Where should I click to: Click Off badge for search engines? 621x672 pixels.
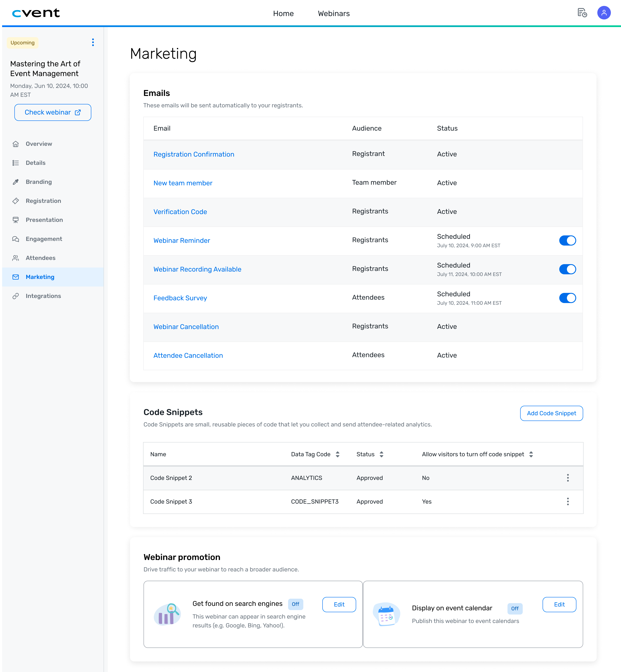point(295,604)
